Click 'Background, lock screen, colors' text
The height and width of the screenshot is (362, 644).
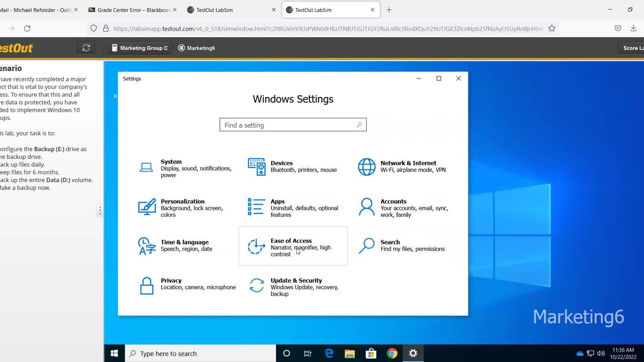pyautogui.click(x=192, y=211)
